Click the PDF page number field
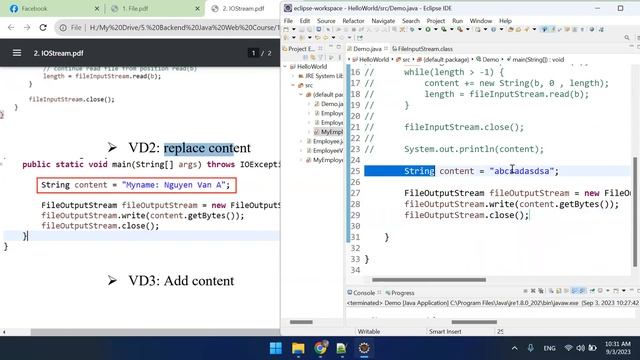This screenshot has width=640, height=360. coord(253,53)
